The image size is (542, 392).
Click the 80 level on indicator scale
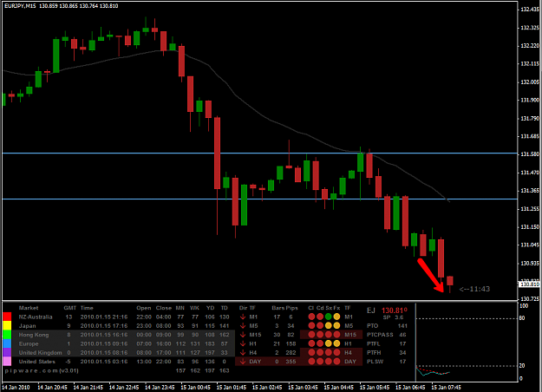[x=522, y=318]
